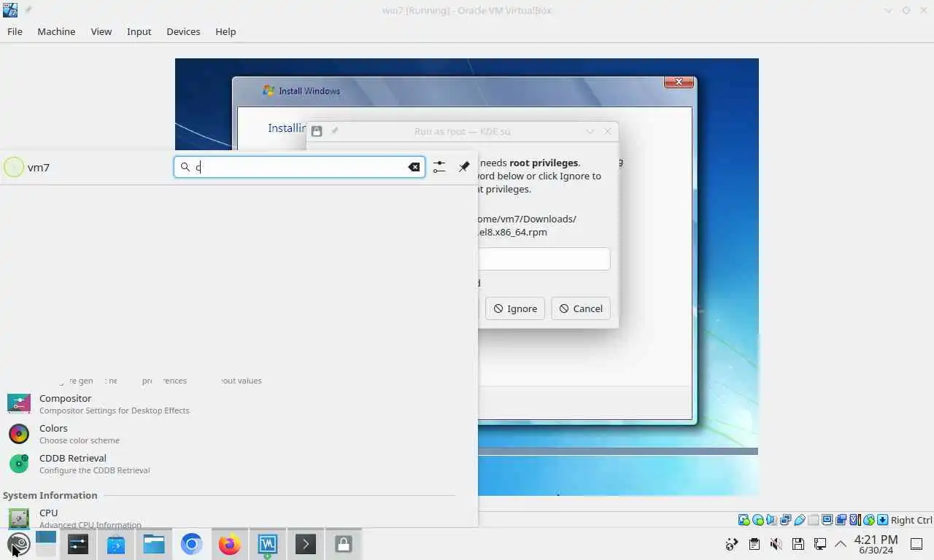Open the Konsole terminal taskbar icon
934x560 pixels.
(306, 544)
